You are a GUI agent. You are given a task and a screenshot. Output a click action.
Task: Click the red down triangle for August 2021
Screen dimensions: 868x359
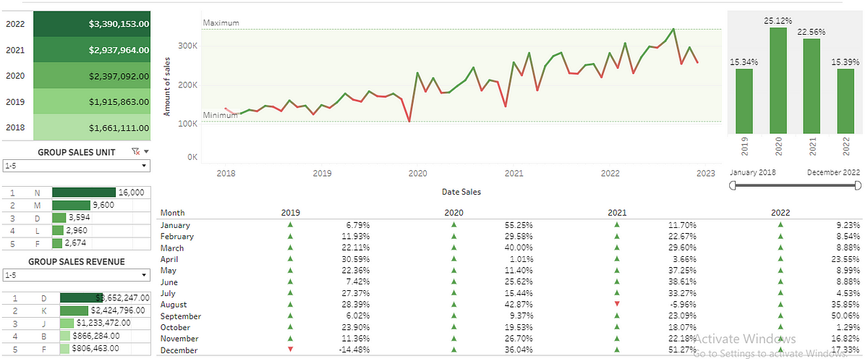[x=617, y=304]
